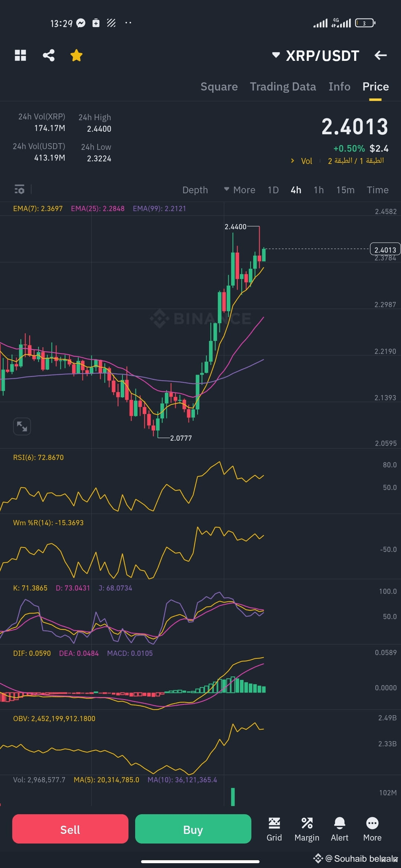Image resolution: width=401 pixels, height=868 pixels.
Task: Tap the 2.0777 low price marker
Action: (181, 438)
